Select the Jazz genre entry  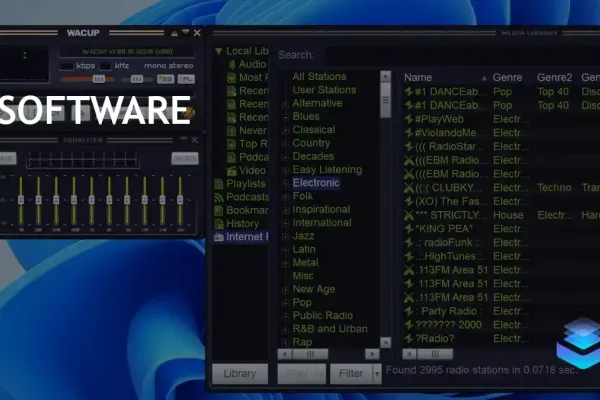pyautogui.click(x=303, y=236)
